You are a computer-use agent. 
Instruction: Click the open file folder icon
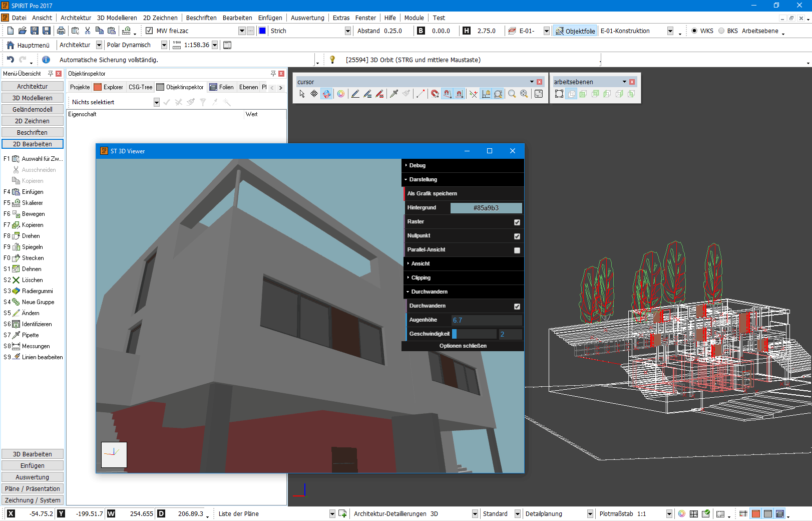(23, 31)
